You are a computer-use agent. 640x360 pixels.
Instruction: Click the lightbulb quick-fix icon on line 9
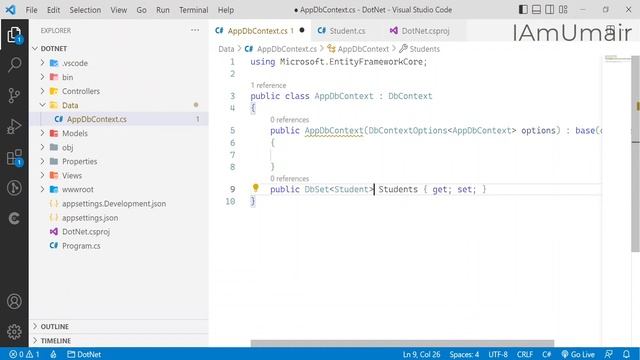[x=256, y=188]
